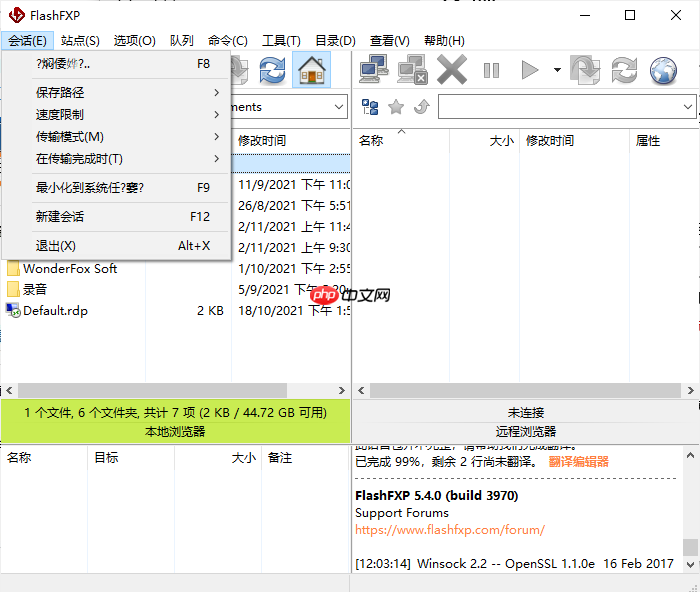Close the open 会话(E) menu
The height and width of the screenshot is (592, 700).
[27, 41]
